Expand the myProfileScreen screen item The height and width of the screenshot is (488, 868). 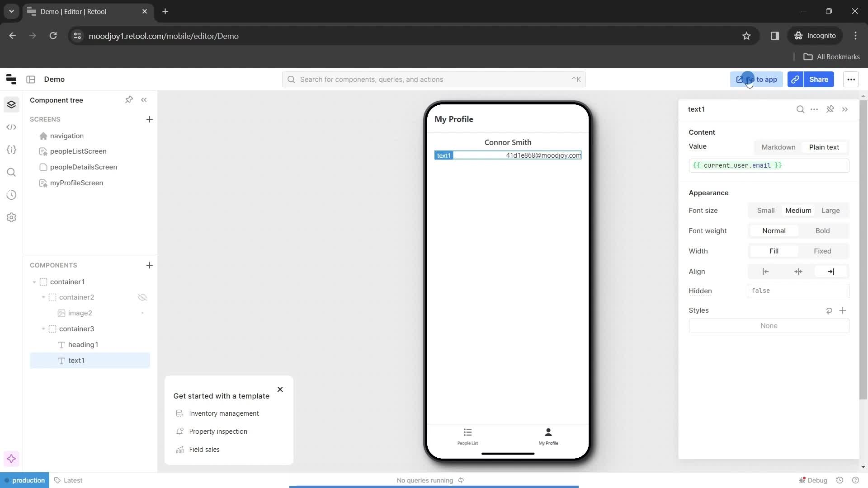coord(34,183)
